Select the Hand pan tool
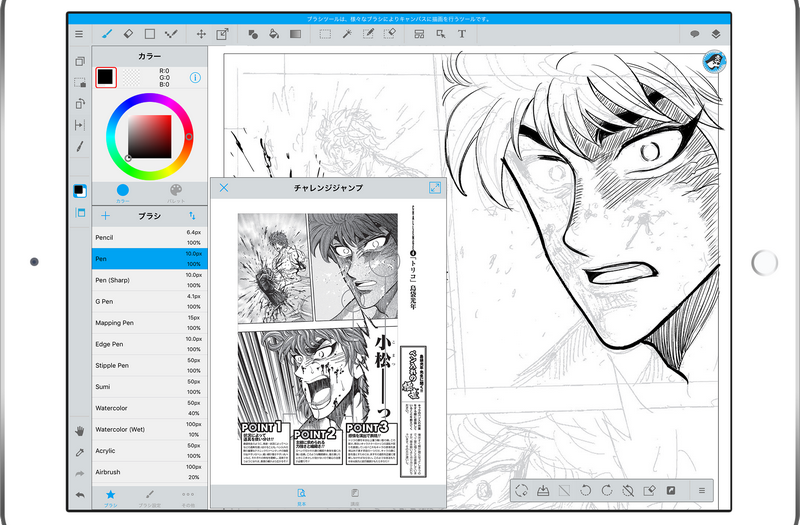Screen dimensions: 800x525 click(80, 431)
